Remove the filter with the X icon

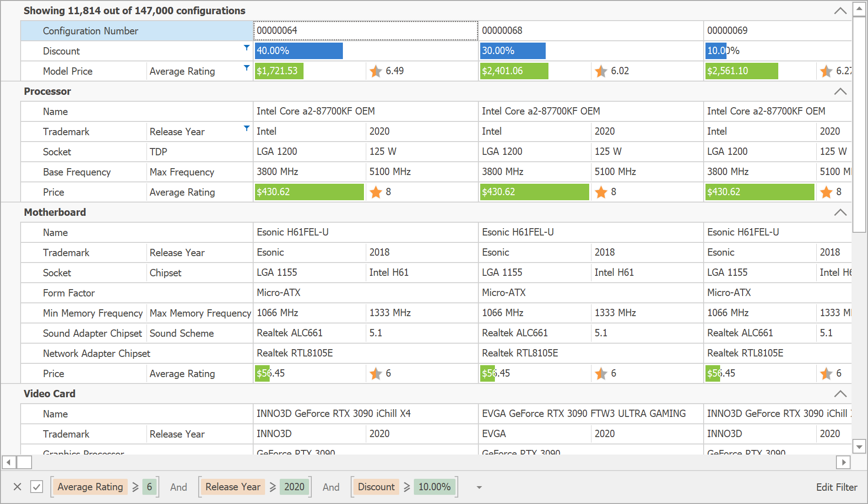click(x=17, y=487)
